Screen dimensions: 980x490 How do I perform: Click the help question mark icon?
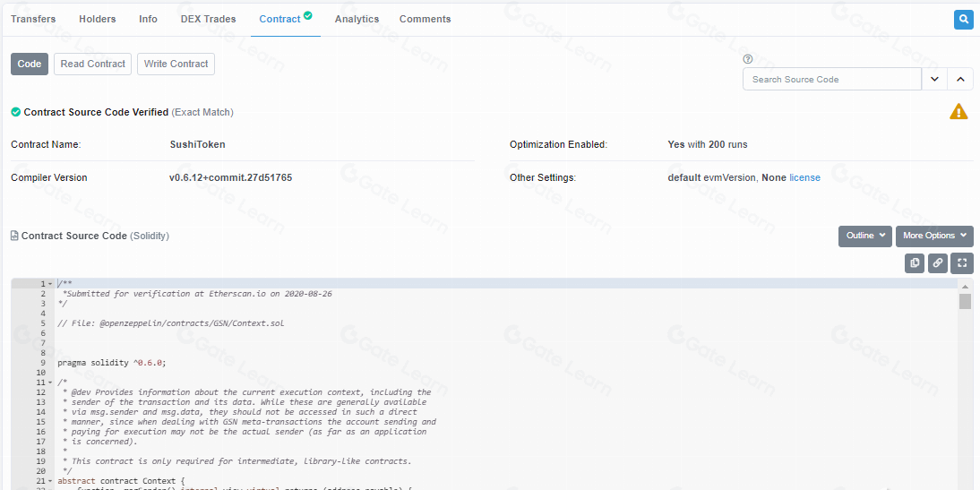tap(748, 59)
